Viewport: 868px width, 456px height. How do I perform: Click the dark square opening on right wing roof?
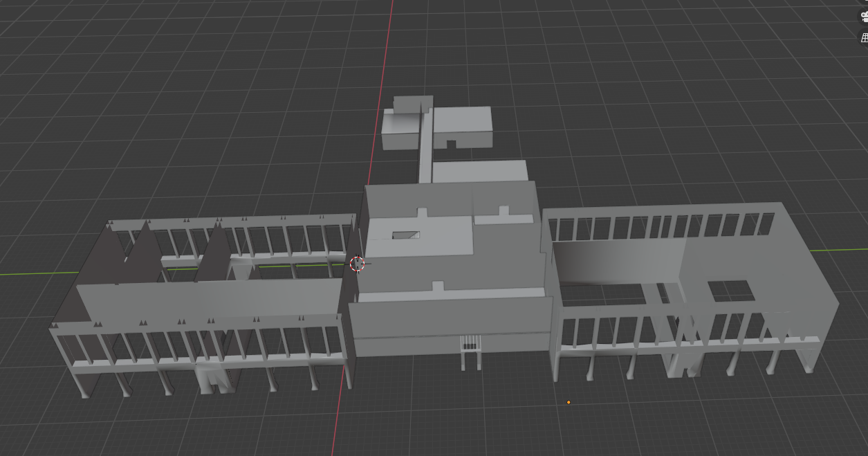(731, 291)
